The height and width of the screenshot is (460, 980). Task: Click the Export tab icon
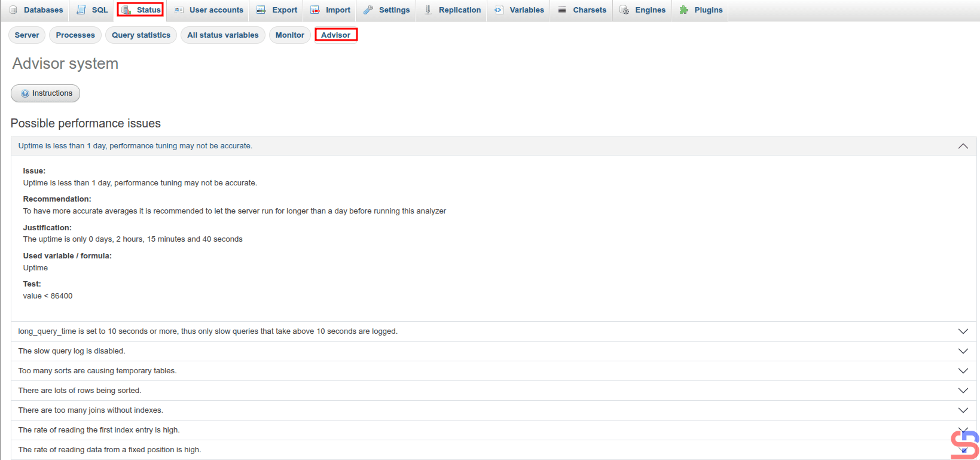261,10
